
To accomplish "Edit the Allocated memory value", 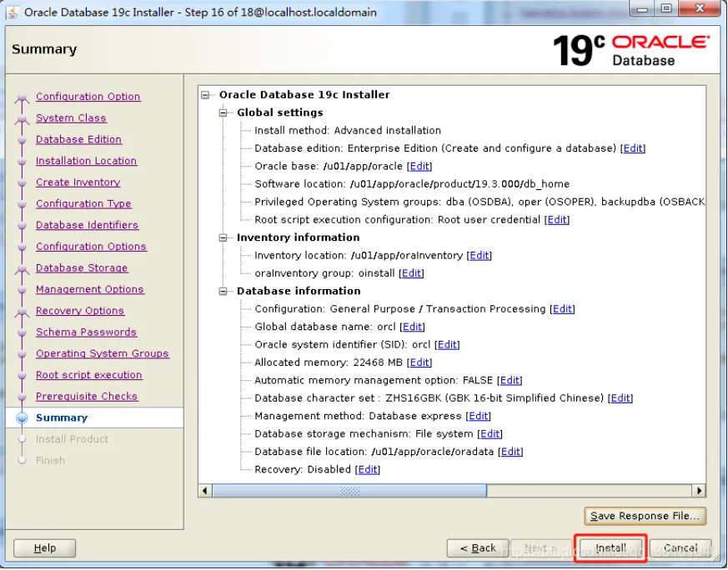I will pos(419,362).
